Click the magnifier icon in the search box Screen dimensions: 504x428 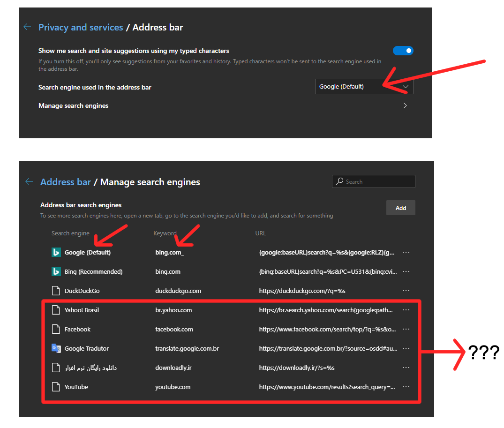click(x=339, y=181)
